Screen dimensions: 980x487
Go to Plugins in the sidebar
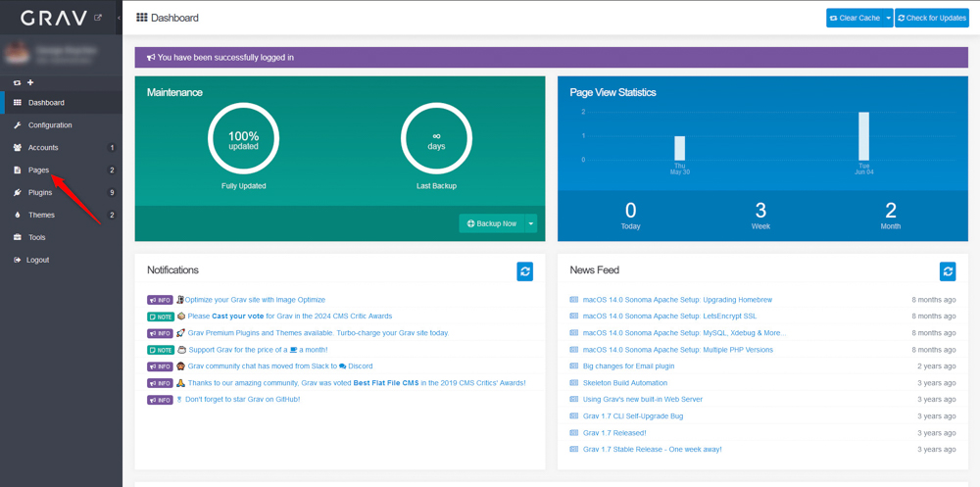(40, 193)
